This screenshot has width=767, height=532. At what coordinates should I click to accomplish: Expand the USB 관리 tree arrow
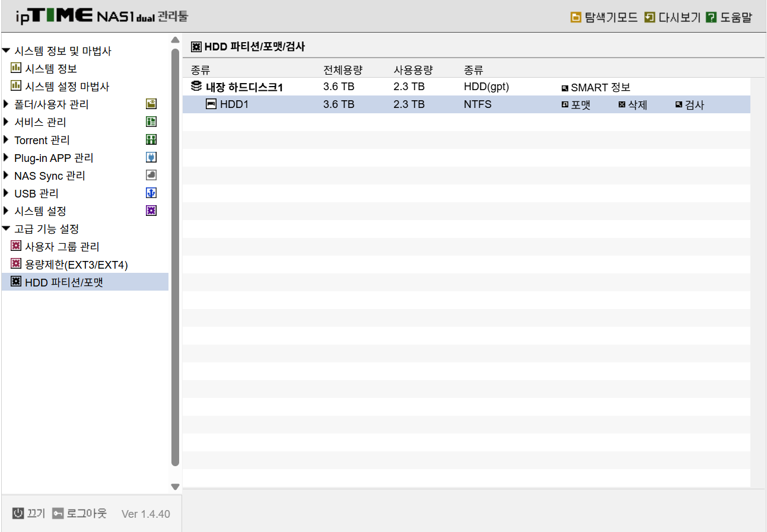(6, 193)
